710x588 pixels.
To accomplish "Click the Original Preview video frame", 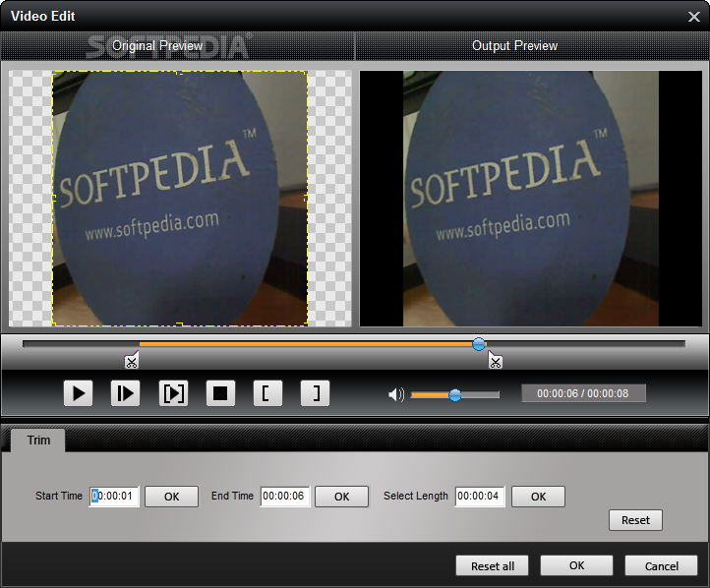I will (180, 199).
